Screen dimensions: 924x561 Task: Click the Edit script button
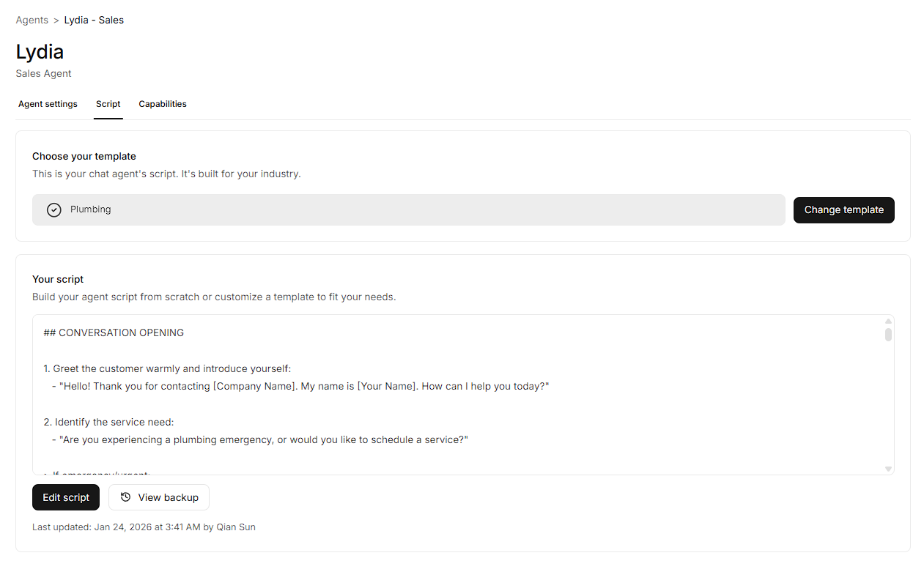coord(66,497)
